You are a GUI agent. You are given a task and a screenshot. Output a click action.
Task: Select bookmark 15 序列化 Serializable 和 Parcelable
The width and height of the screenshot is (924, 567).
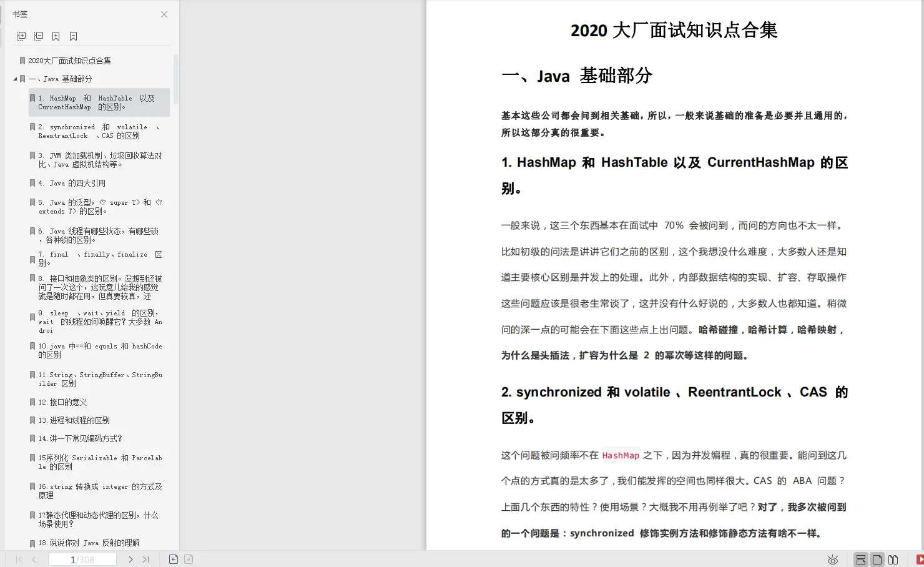point(99,462)
